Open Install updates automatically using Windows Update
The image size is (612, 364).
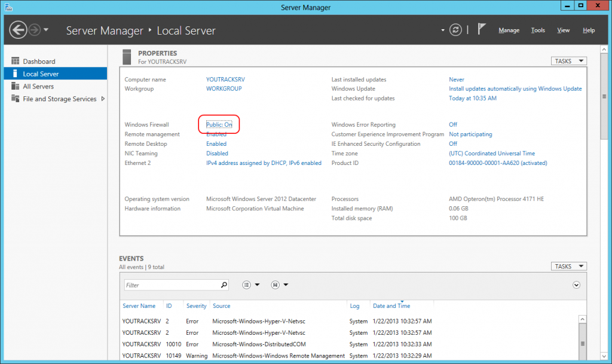click(515, 88)
